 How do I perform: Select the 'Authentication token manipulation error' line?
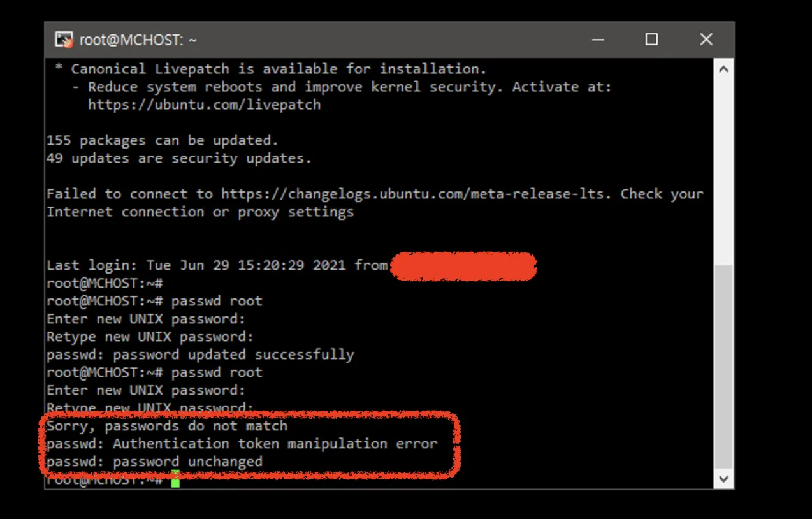point(242,444)
